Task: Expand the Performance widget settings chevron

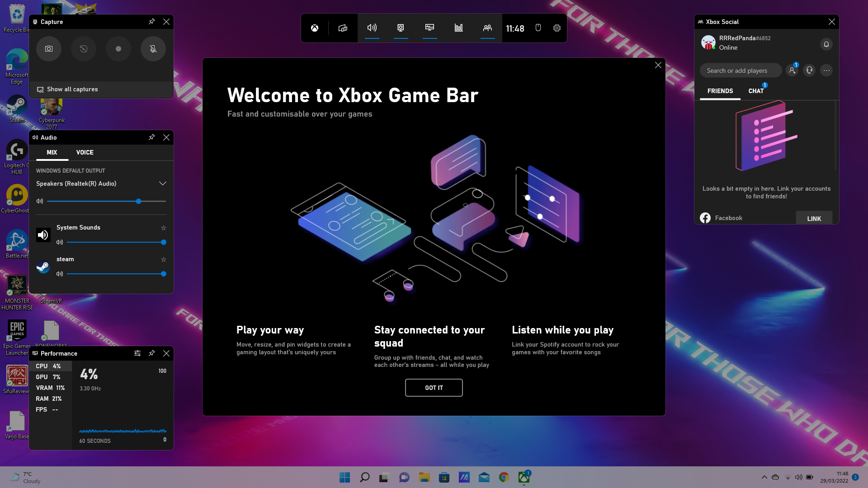Action: click(x=137, y=353)
